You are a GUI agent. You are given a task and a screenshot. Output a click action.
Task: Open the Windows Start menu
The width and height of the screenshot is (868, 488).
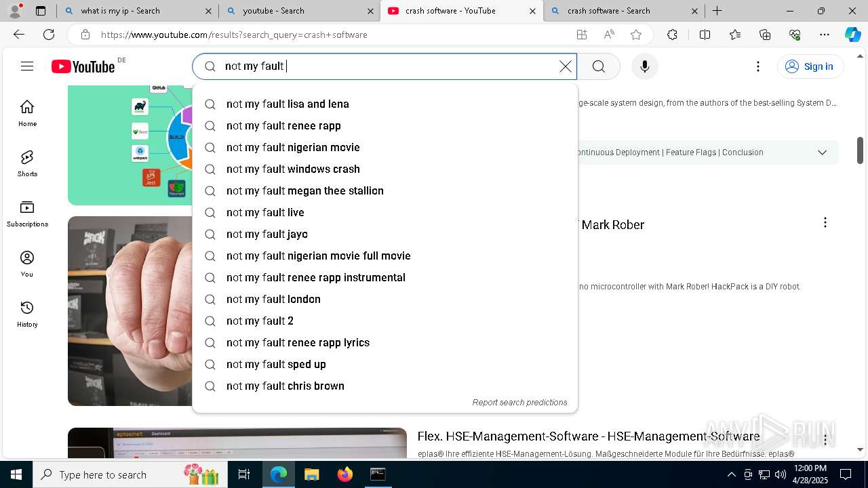click(x=16, y=474)
